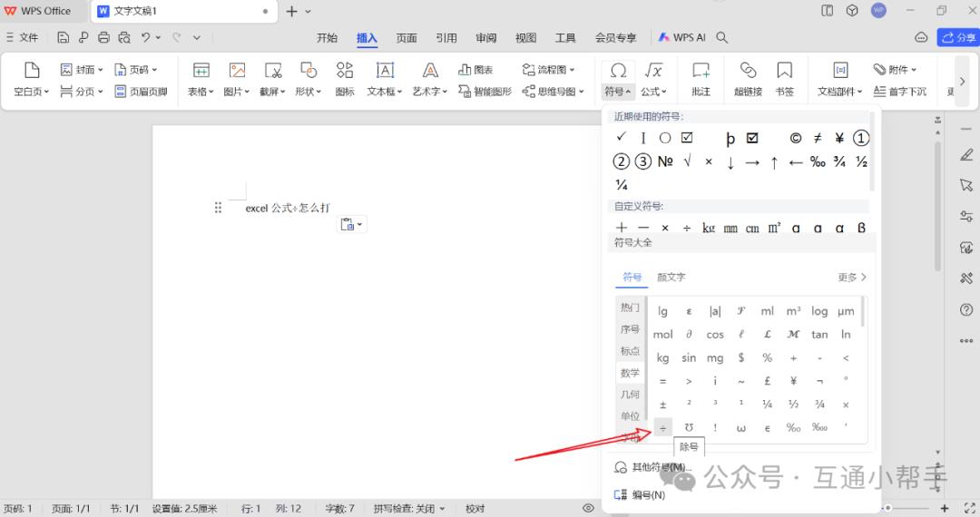Open the 图标 icon library

[345, 79]
